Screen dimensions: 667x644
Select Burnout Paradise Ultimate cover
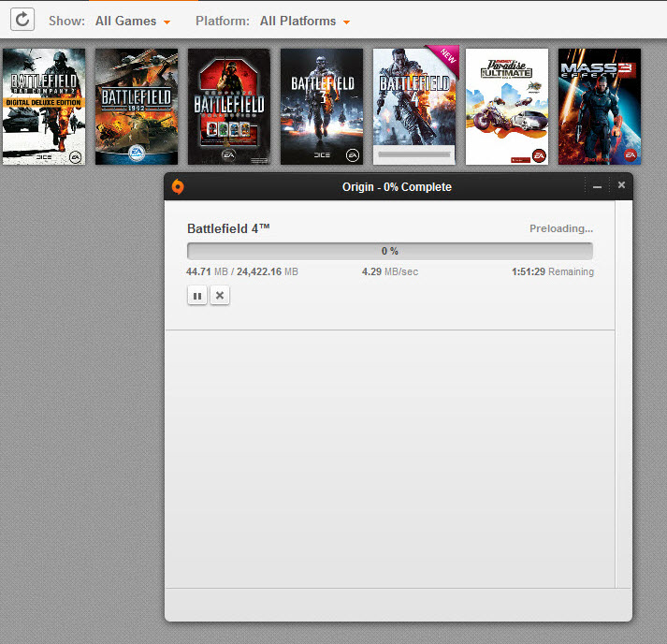point(507,107)
